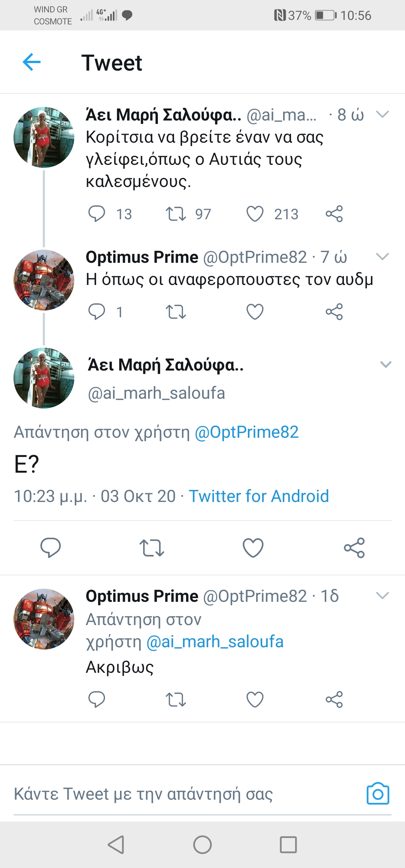Like the first tweet with 213 likes
405x868 pixels.
pos(255,214)
